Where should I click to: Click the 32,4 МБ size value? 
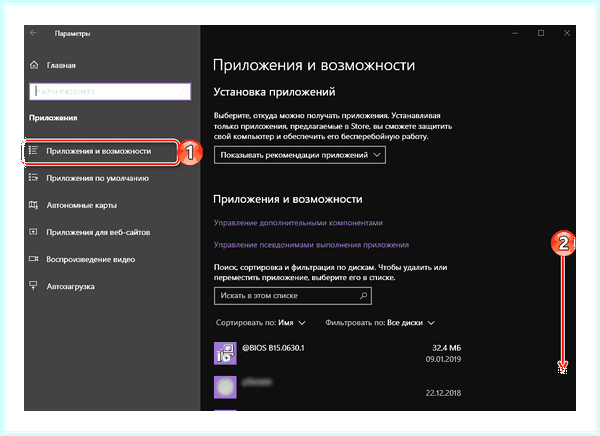[447, 348]
